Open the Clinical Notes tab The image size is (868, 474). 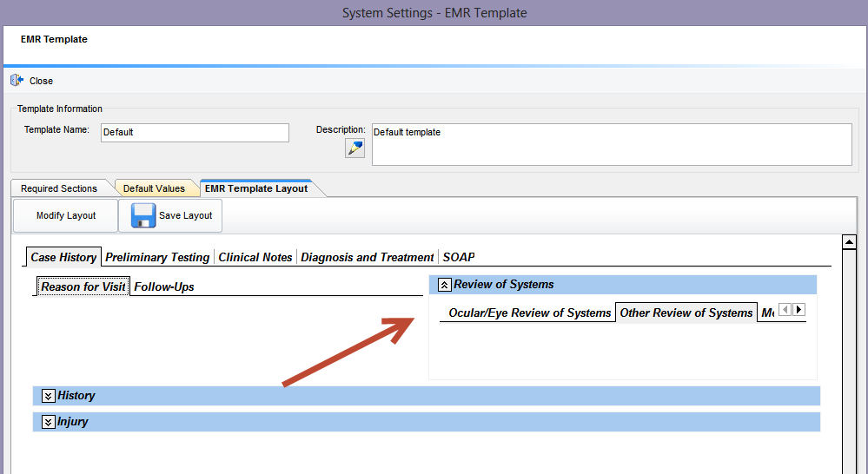pyautogui.click(x=255, y=257)
